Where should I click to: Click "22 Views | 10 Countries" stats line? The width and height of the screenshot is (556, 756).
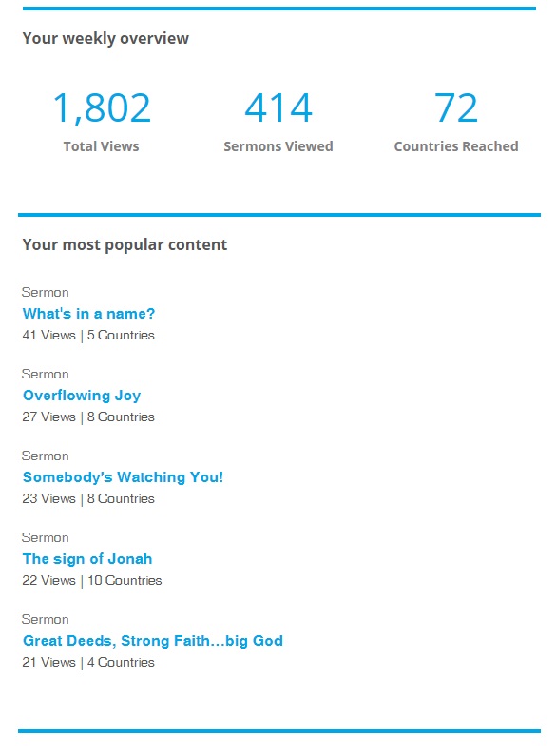click(92, 580)
